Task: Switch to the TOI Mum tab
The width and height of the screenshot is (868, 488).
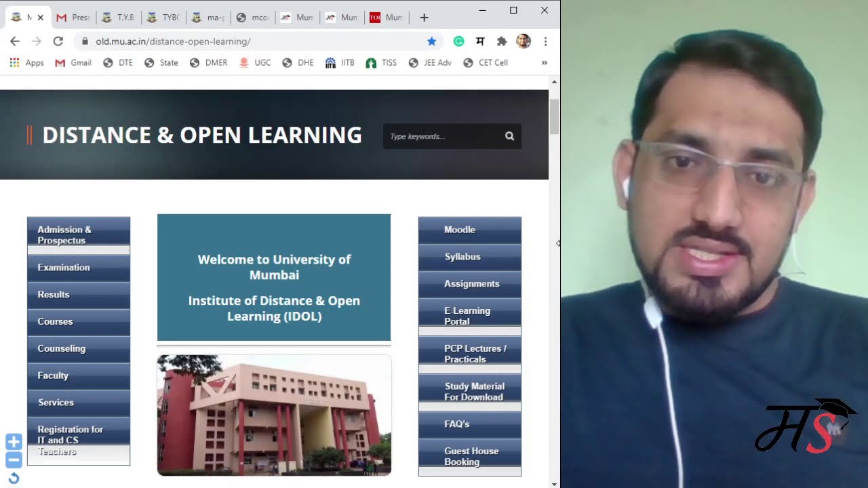Action: pos(386,18)
